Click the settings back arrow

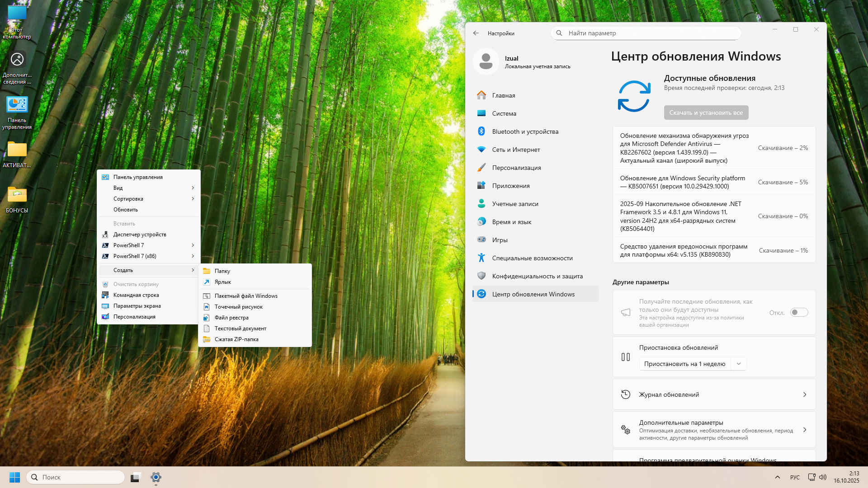click(476, 33)
